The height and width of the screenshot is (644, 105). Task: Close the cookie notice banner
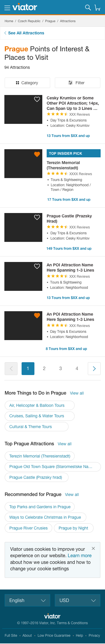(93, 548)
